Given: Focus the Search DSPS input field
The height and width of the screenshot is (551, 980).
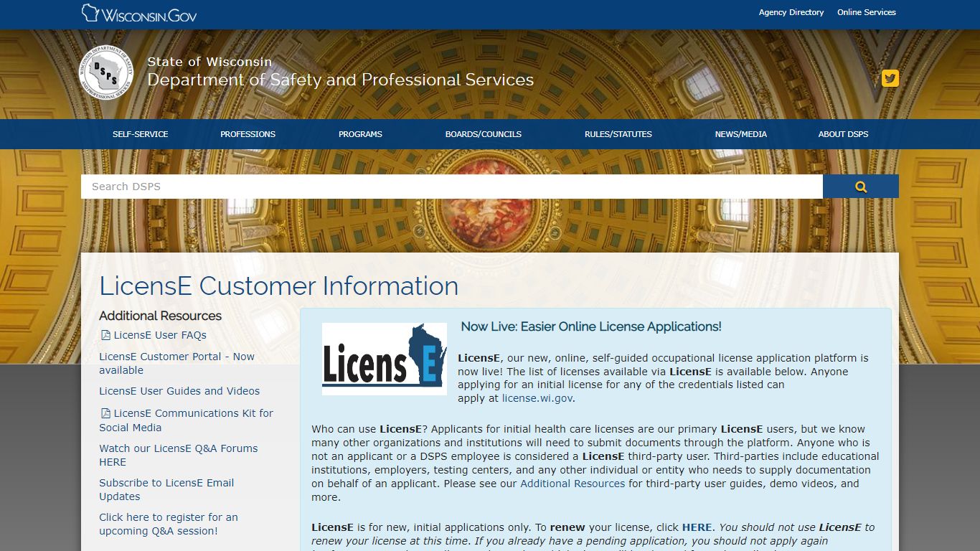Looking at the screenshot, I should (x=452, y=187).
